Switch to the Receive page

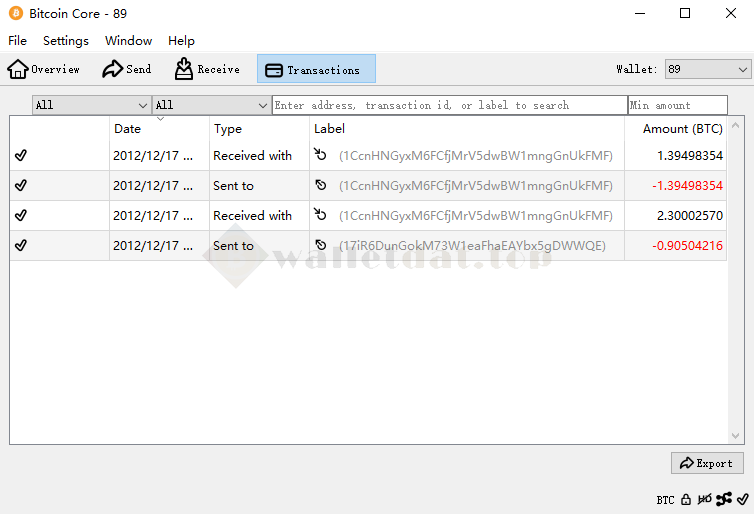click(207, 69)
